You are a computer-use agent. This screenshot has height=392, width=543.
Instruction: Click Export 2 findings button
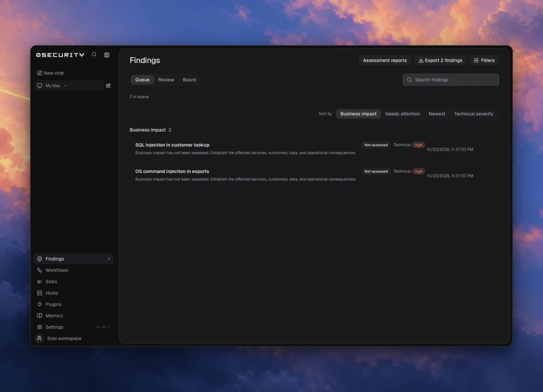[441, 61]
